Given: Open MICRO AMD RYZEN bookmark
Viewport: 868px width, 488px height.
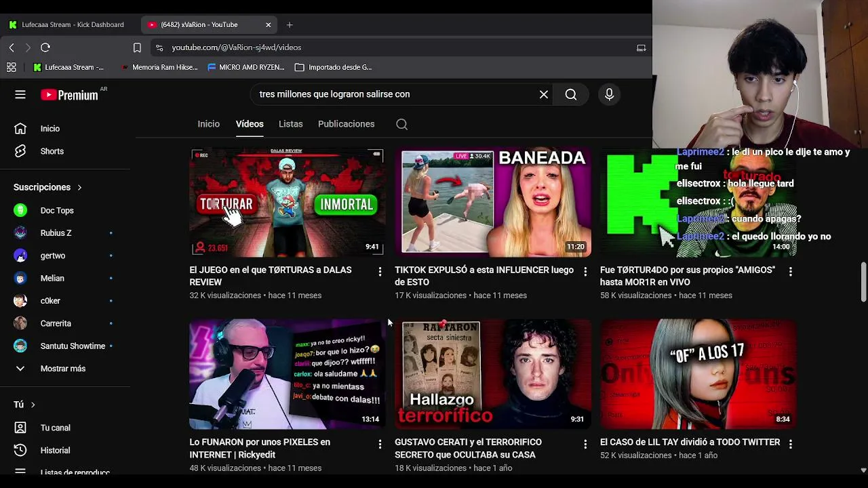Looking at the screenshot, I should pyautogui.click(x=245, y=67).
